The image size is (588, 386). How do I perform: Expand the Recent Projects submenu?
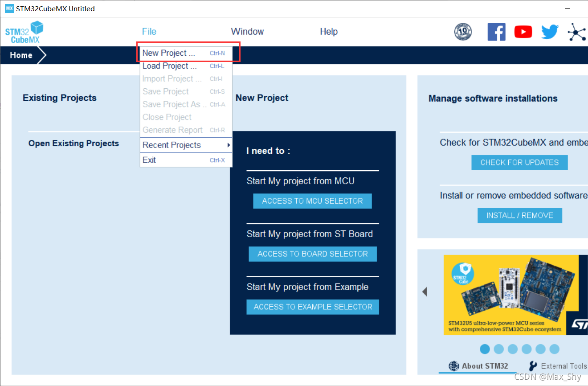point(186,145)
